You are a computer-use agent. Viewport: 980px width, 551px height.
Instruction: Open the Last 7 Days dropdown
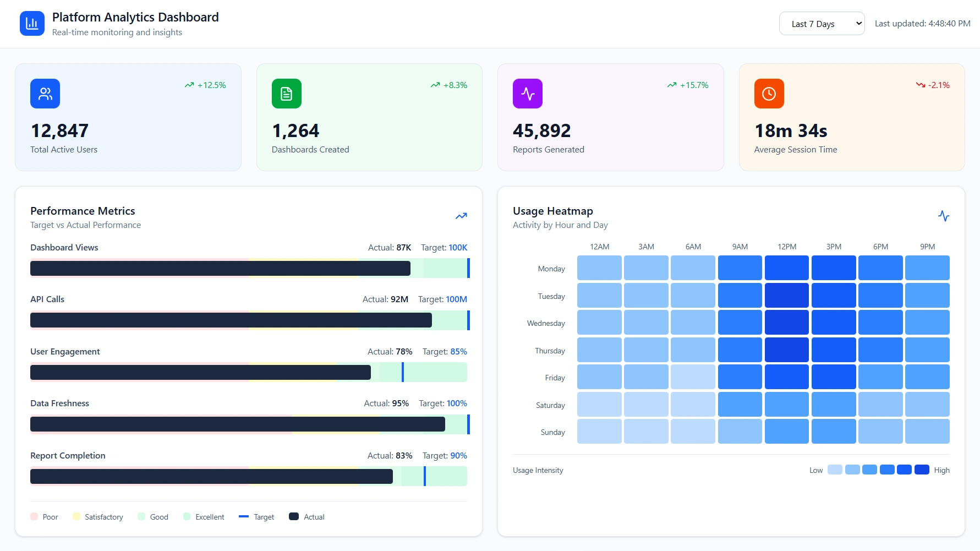click(821, 24)
